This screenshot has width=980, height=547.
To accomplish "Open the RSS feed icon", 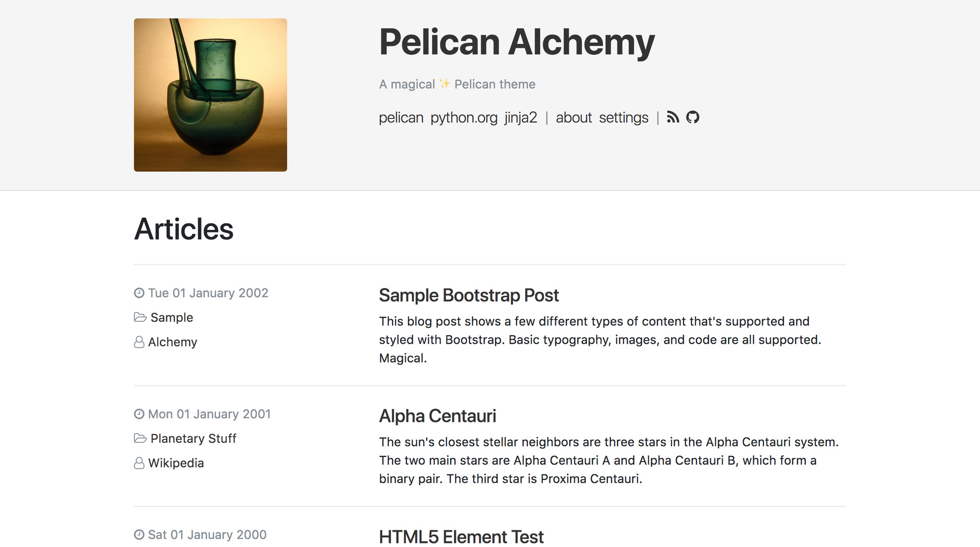I will (x=673, y=117).
